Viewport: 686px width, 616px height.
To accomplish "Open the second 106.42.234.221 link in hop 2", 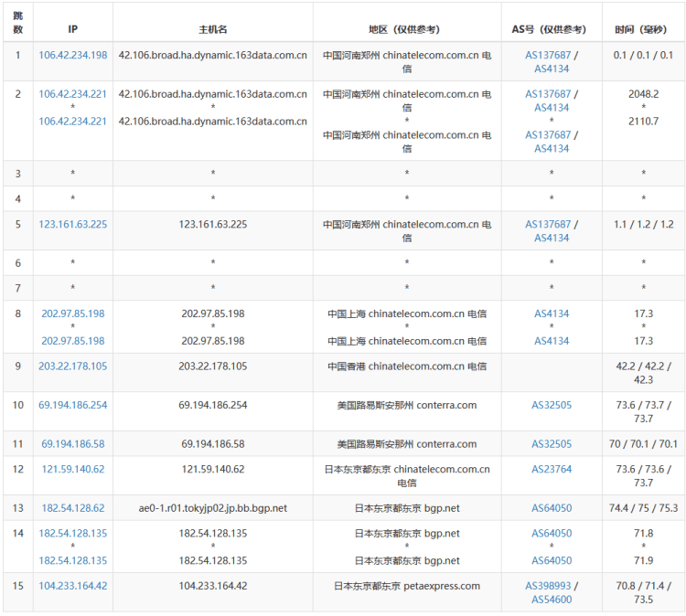I will (72, 122).
